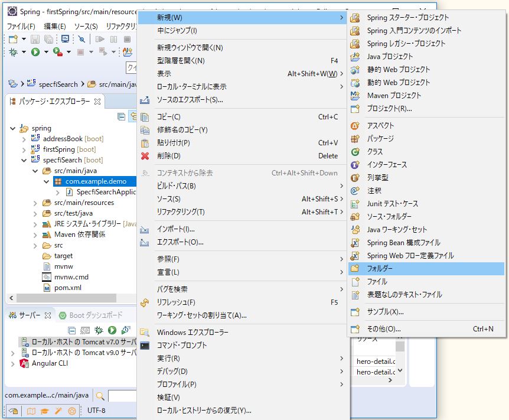Create a new アスペクト from submenu
The height and width of the screenshot is (420, 509).
(x=426, y=126)
